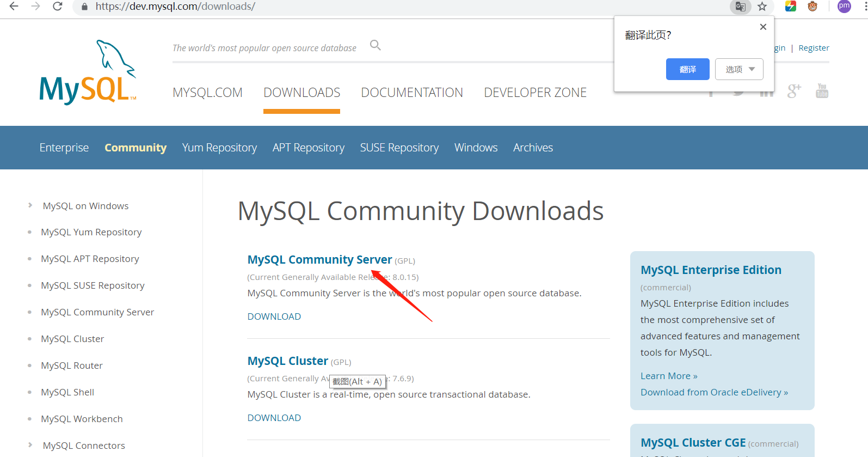
Task: Click the Register link
Action: [x=814, y=48]
